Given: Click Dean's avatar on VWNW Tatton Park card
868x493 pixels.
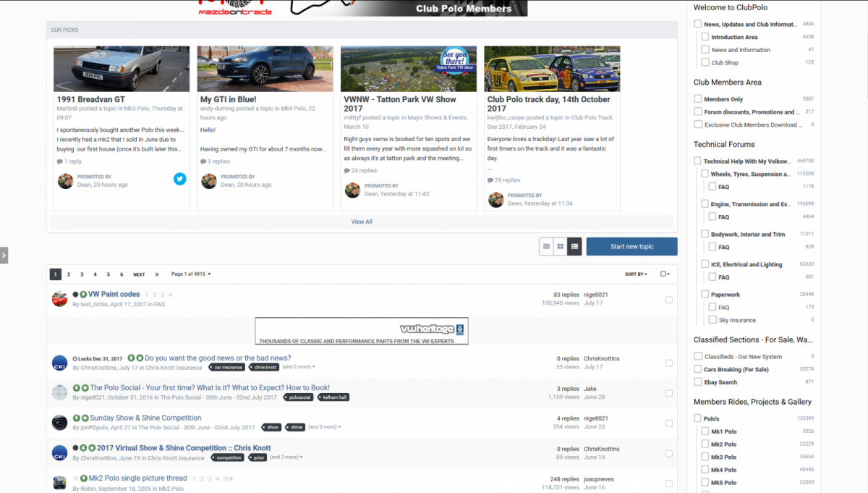Looking at the screenshot, I should coord(352,190).
